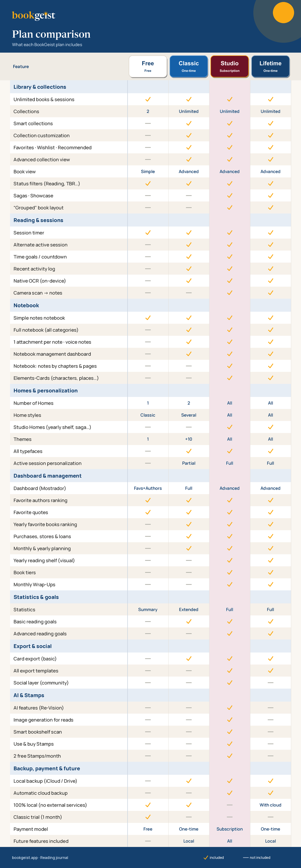301x868 pixels.
Task: Click the Favs+Authors value for Dashboard row
Action: 148,488
